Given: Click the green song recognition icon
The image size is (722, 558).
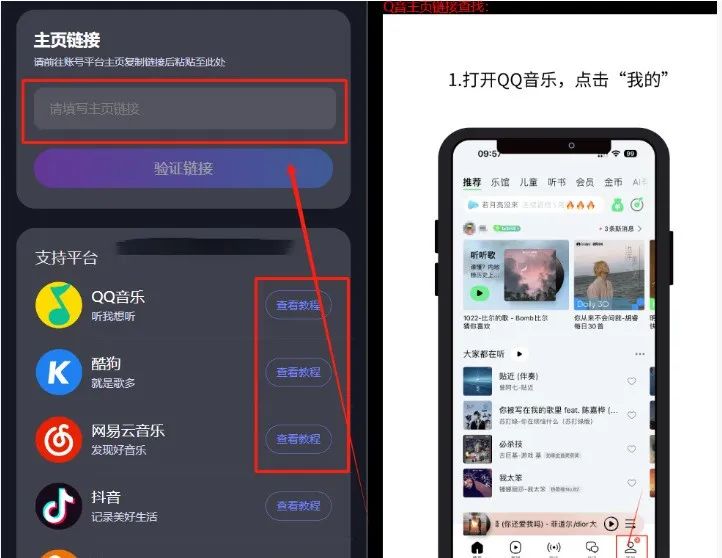Looking at the screenshot, I should [x=637, y=205].
